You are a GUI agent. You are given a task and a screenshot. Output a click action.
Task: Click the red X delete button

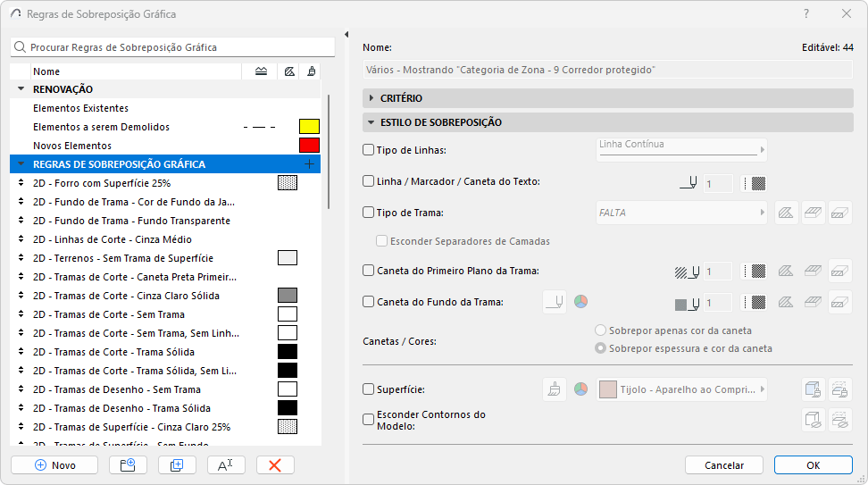point(275,465)
